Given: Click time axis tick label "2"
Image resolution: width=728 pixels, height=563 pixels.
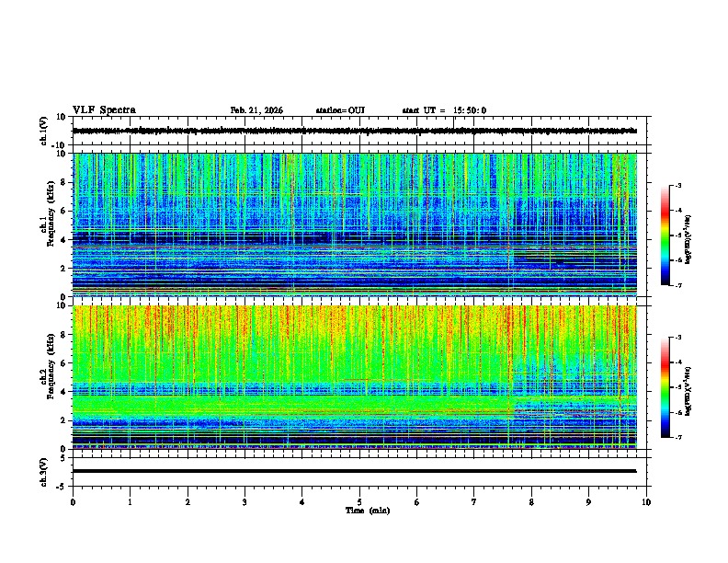Looking at the screenshot, I should (188, 502).
